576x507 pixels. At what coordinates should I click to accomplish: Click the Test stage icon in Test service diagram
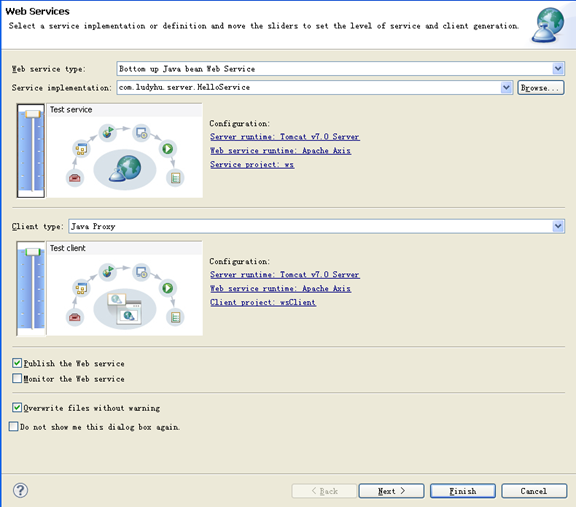click(x=175, y=178)
